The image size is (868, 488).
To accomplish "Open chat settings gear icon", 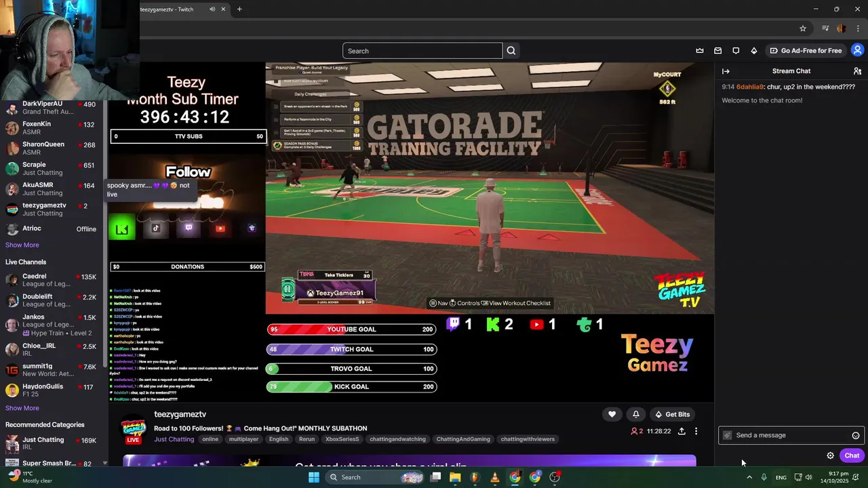I will (831, 455).
